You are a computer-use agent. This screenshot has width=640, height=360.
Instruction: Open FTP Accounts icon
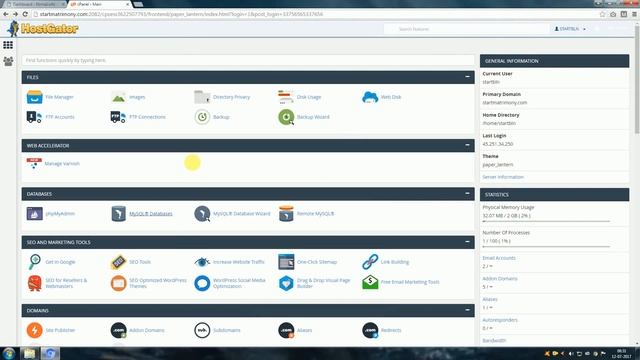(x=34, y=117)
